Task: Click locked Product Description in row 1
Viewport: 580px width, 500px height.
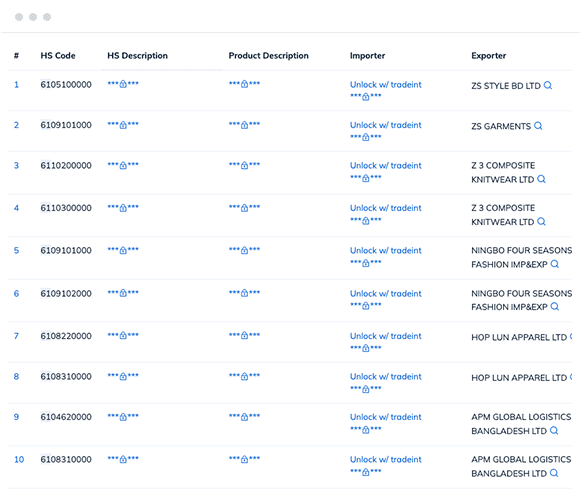Action: tap(244, 84)
